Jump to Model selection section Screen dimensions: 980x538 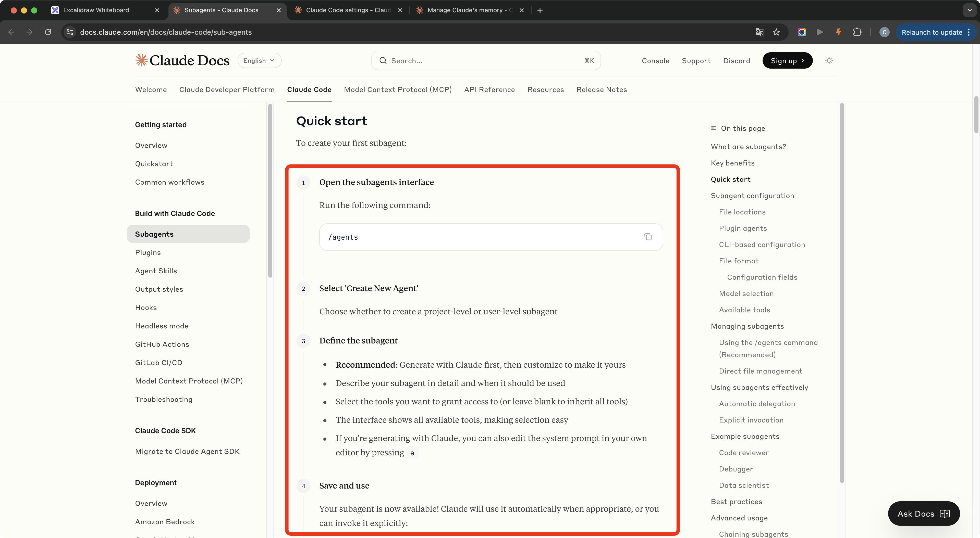pyautogui.click(x=746, y=293)
